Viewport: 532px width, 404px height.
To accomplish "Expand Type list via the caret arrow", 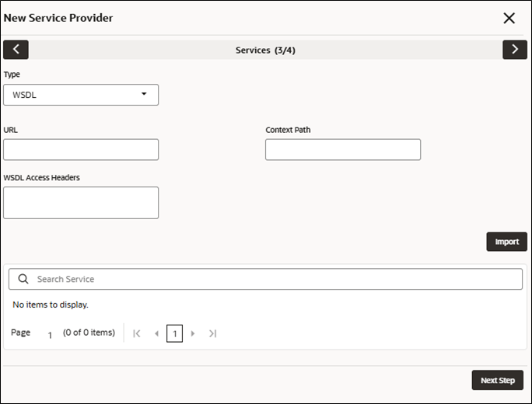I will tap(144, 94).
